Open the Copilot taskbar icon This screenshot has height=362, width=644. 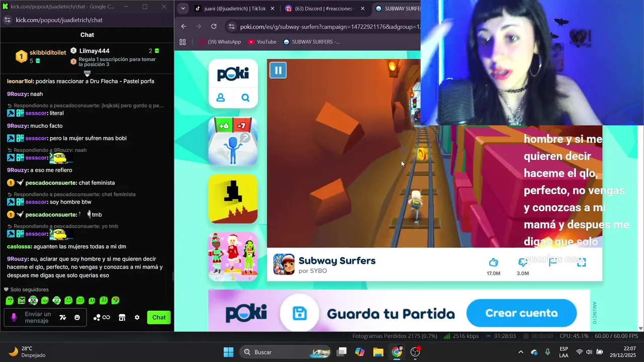(359, 352)
